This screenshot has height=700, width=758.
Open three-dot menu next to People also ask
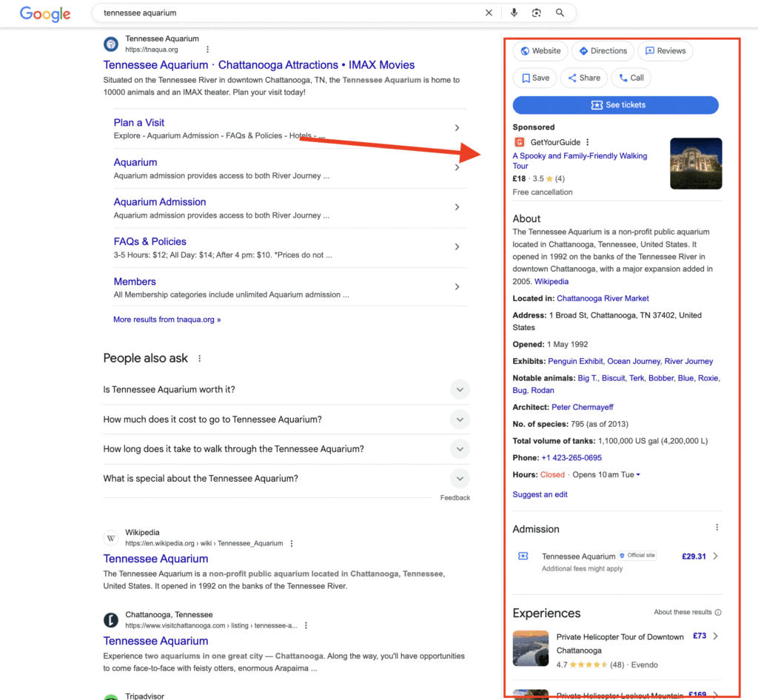199,358
